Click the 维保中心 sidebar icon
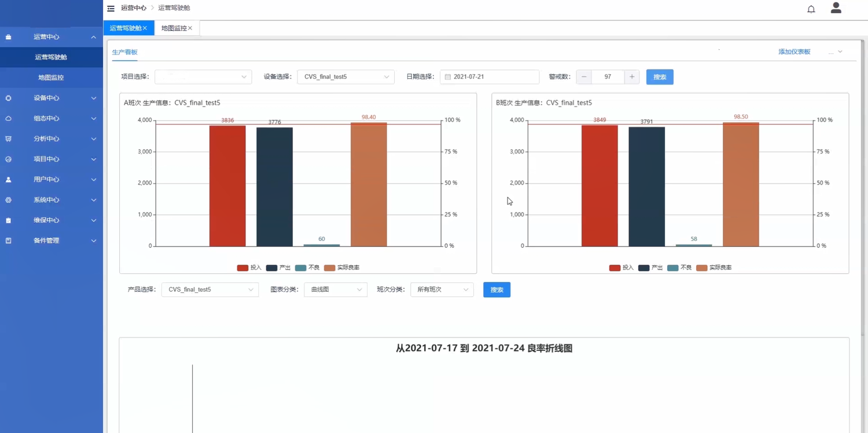Screen dimensions: 868x433 pyautogui.click(x=8, y=221)
